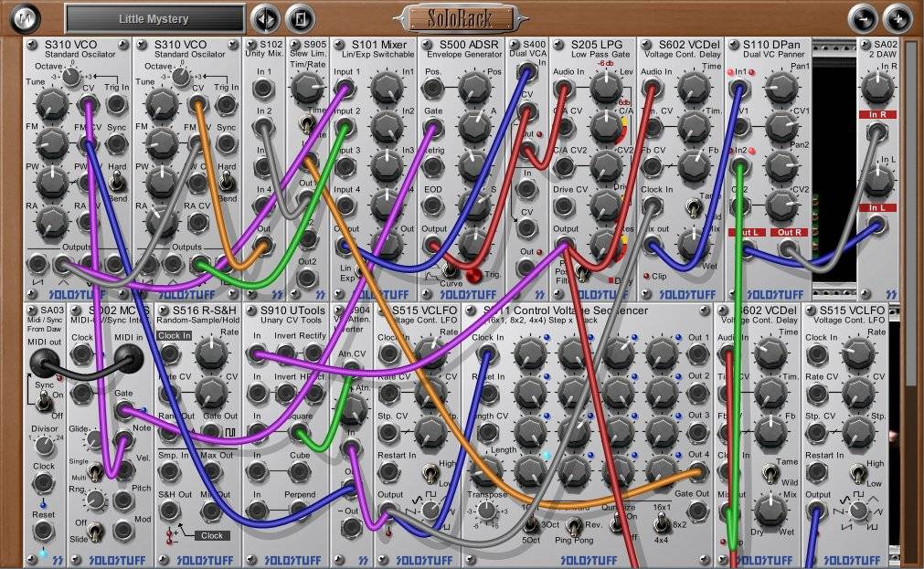This screenshot has height=569, width=924.
Task: Toggle the Sync On/Off switch on SA03
Action: coord(44,399)
